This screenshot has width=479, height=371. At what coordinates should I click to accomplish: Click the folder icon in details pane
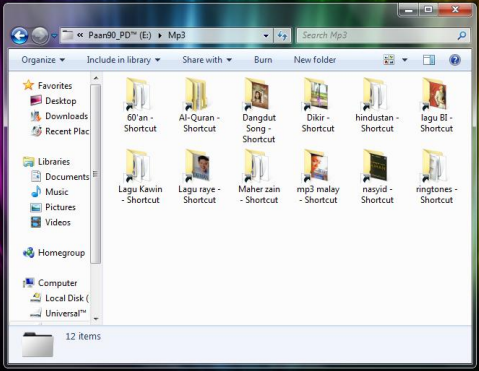(x=38, y=344)
